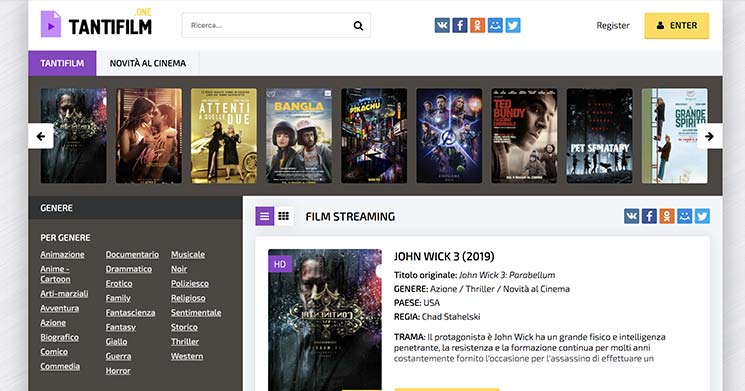Click the GENERE sidebar heading
The width and height of the screenshot is (745, 391).
(x=57, y=208)
